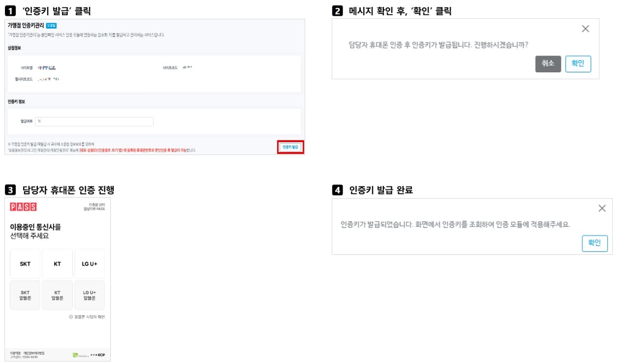The width and height of the screenshot is (631, 364).
Task: Click the green certification mark in PASS footer
Action: [x=75, y=355]
